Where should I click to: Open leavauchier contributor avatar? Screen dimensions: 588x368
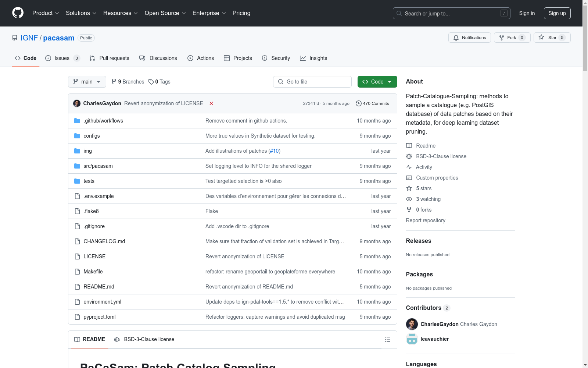(412, 339)
